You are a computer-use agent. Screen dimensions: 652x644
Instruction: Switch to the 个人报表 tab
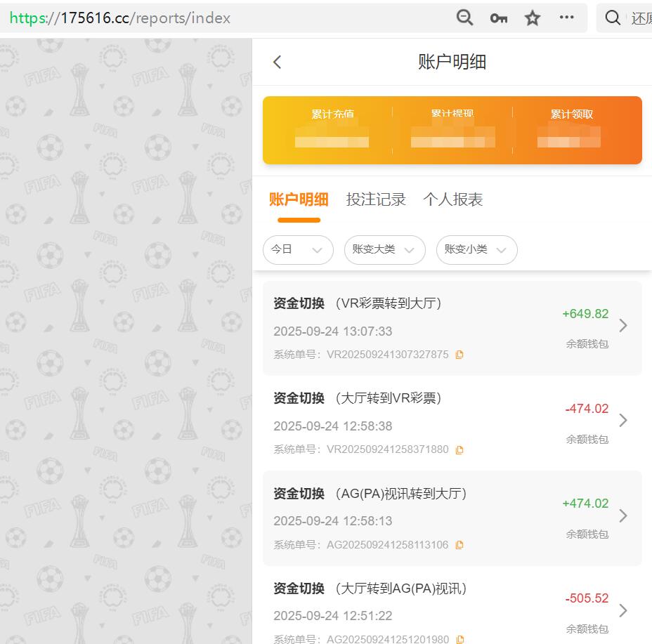452,199
